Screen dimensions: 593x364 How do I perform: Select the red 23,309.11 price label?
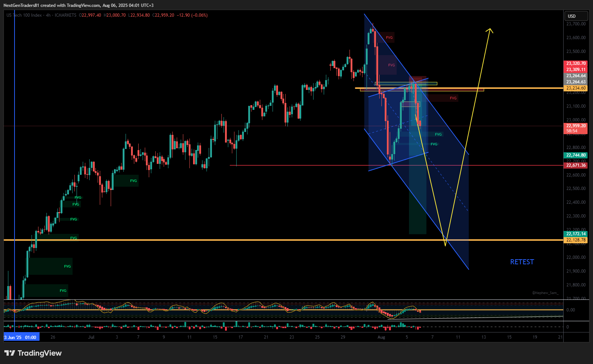coord(576,70)
